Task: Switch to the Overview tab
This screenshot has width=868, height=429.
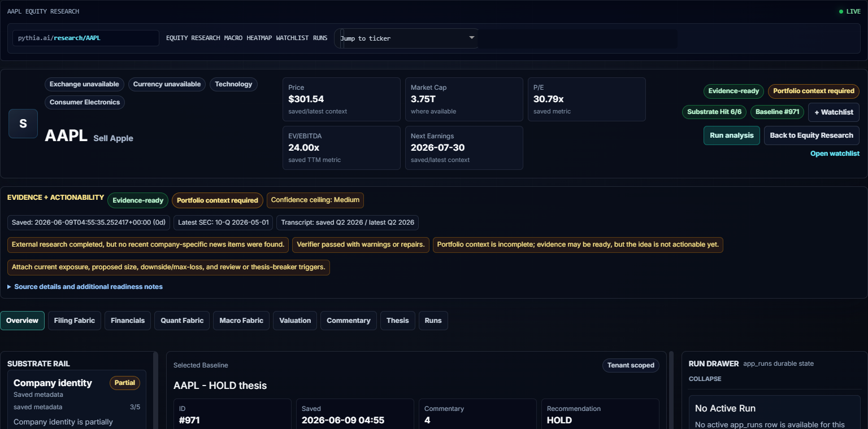Action: (23, 321)
